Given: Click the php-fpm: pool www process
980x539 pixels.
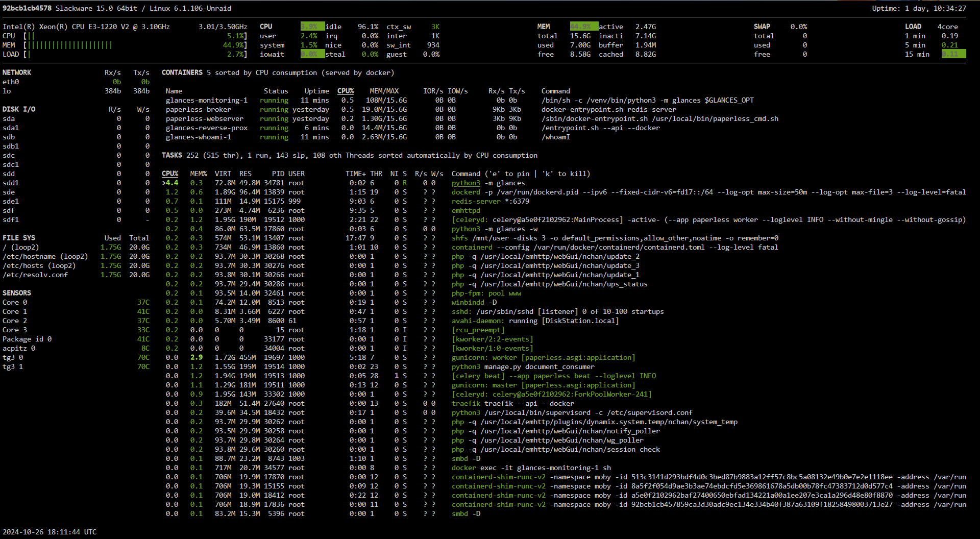Looking at the screenshot, I should click(x=486, y=293).
